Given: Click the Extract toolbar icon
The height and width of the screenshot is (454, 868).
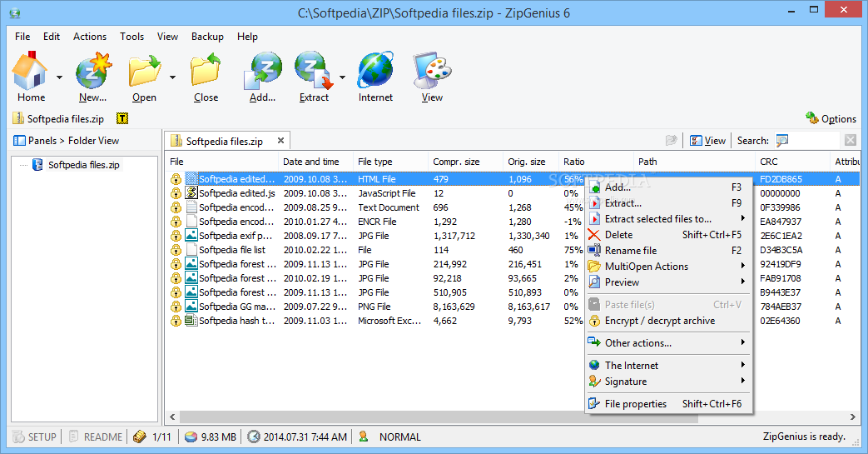Looking at the screenshot, I should [x=313, y=71].
